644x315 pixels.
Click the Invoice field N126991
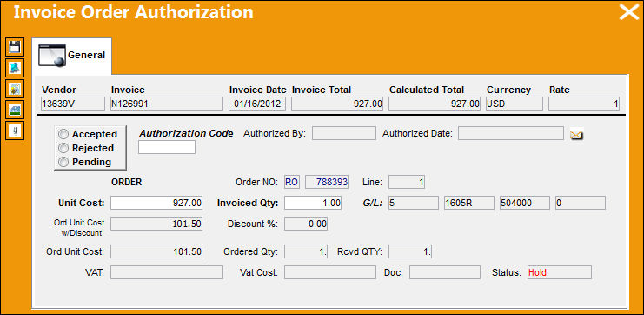[x=167, y=104]
